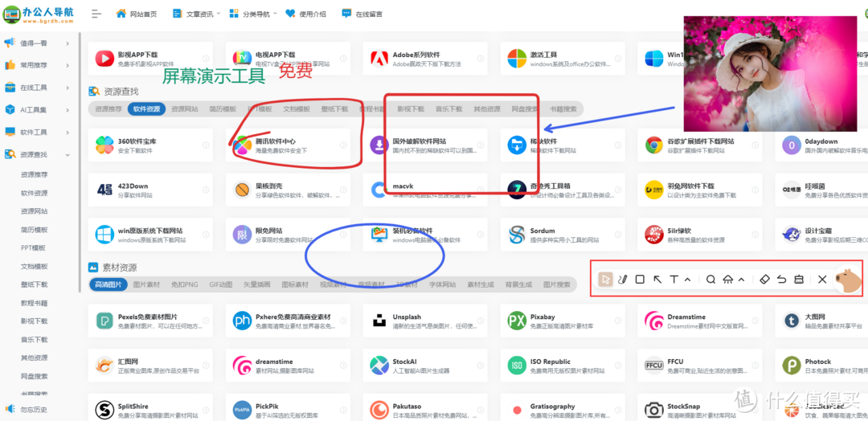The image size is (868, 421).
Task: Open 资源推荐 sidebar sub-item
Action: [35, 175]
